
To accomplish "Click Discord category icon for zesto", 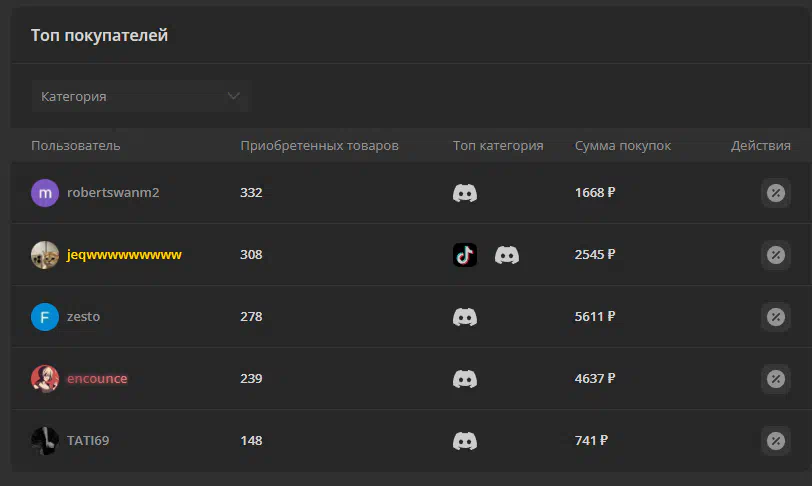I will pos(465,317).
